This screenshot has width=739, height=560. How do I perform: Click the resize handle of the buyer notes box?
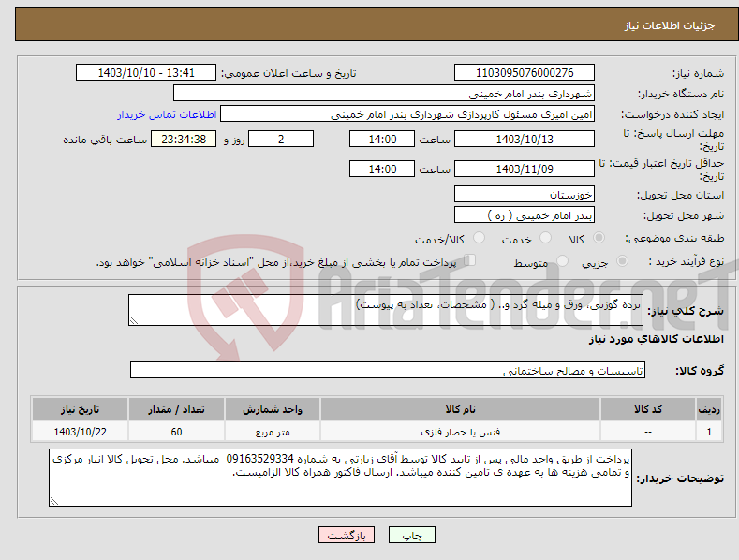point(54,501)
